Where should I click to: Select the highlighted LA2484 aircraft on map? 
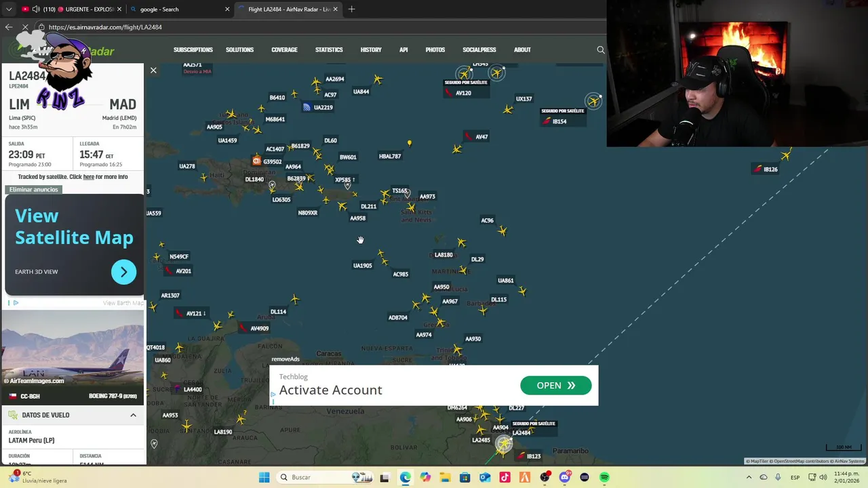pyautogui.click(x=503, y=445)
